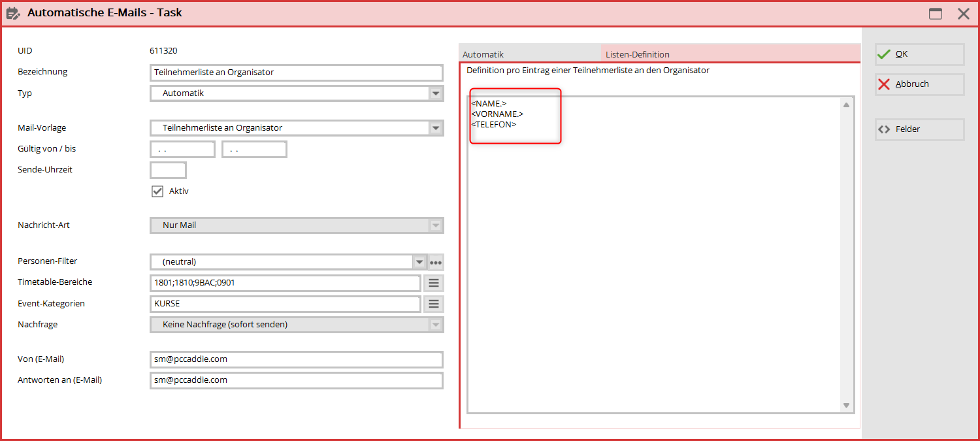The width and height of the screenshot is (980, 441).
Task: Focus the Sende-Uhrzeit input field
Action: point(168,171)
